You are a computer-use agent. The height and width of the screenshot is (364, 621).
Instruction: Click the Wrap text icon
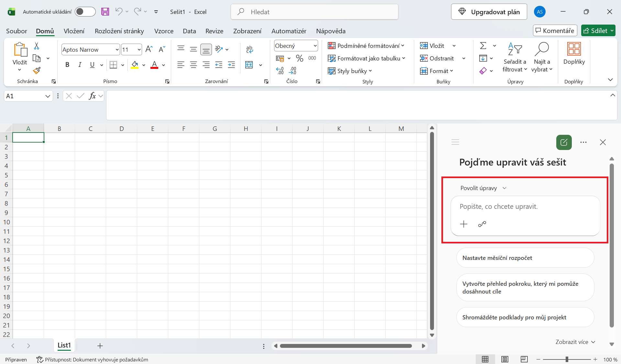coord(250,49)
